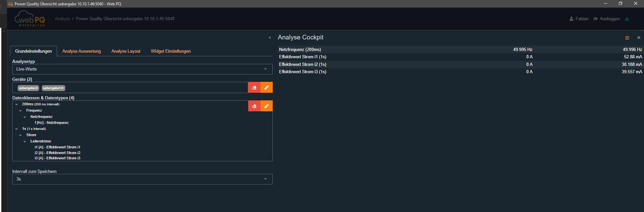Open the Analyse Cockpit hamburger menu
The height and width of the screenshot is (212, 644).
pos(627,38)
